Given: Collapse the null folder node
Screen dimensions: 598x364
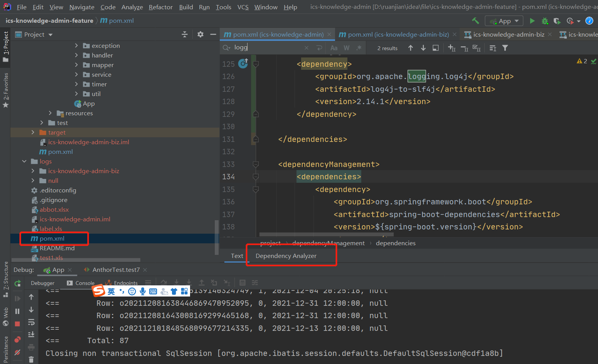Looking at the screenshot, I should click(33, 180).
